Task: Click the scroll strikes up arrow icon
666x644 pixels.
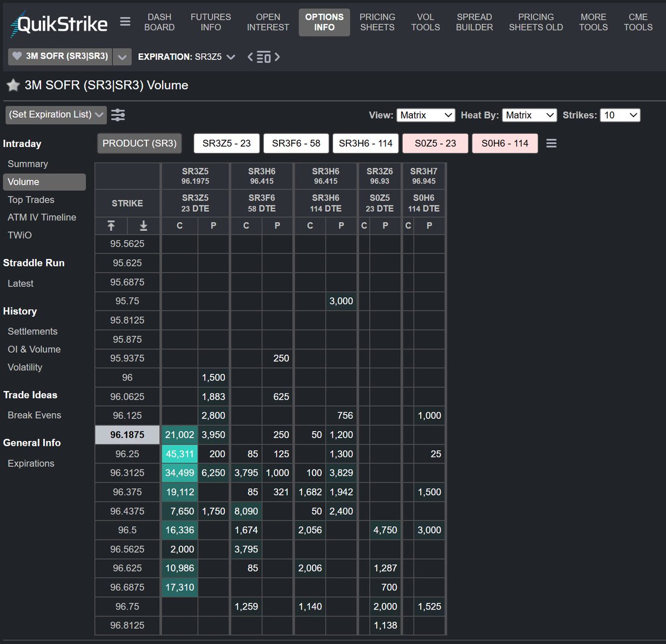Action: coord(111,225)
